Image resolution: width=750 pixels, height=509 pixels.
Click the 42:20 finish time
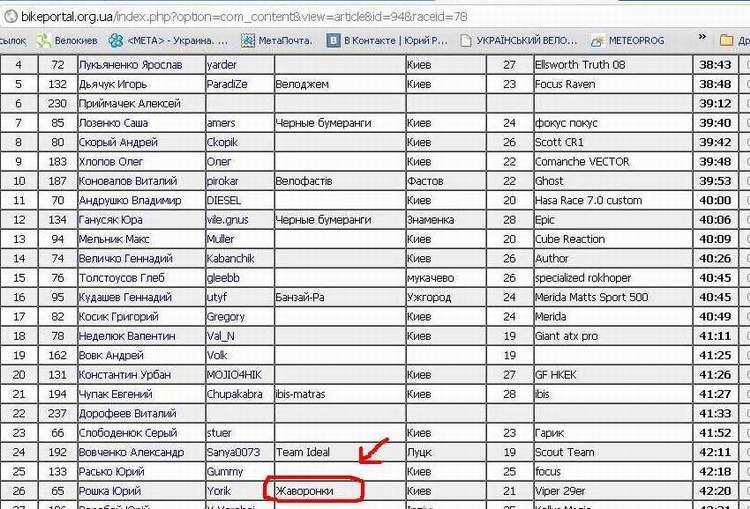(714, 491)
